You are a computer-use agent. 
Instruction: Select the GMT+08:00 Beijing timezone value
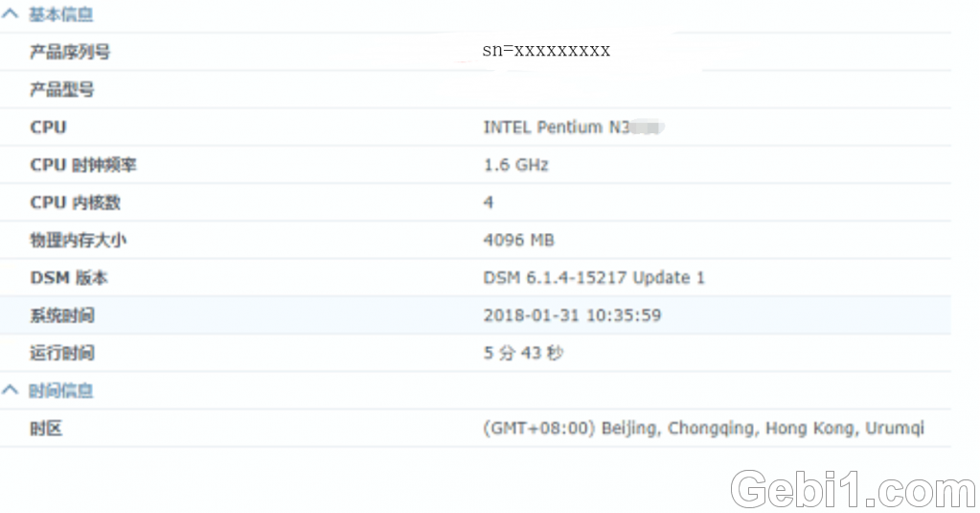[703, 429]
